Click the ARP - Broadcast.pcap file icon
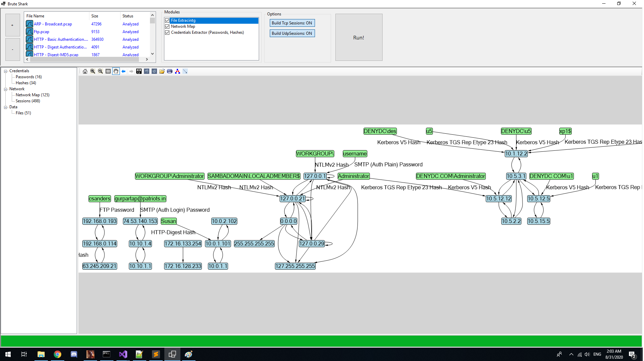The image size is (644, 361). [x=29, y=24]
